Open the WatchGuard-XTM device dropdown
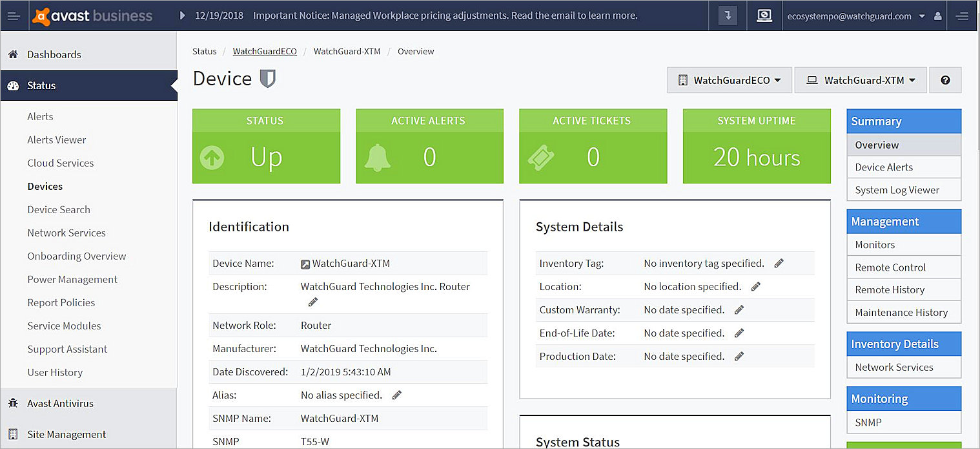980x449 pixels. point(861,79)
